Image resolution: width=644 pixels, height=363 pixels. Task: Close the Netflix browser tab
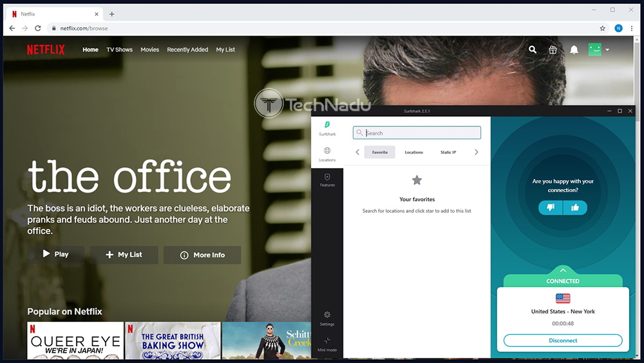point(97,14)
